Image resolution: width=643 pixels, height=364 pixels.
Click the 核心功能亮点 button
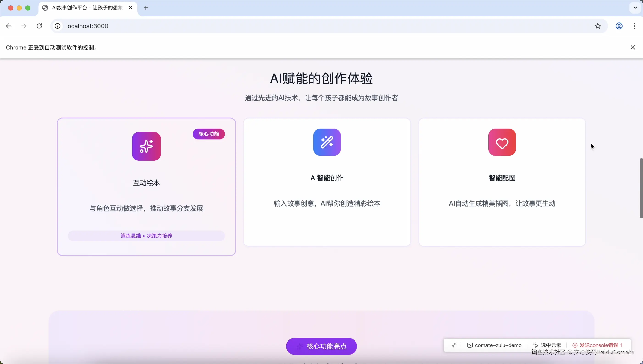[321, 346]
